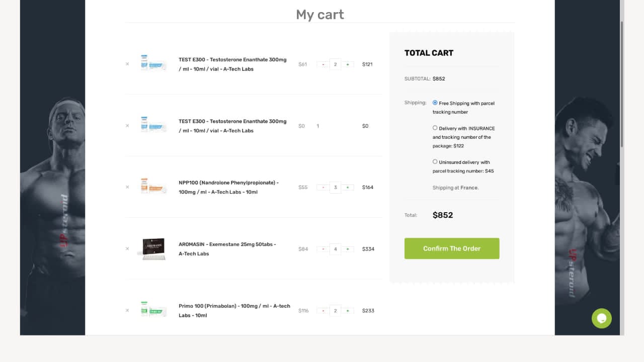The height and width of the screenshot is (362, 644).
Task: Select Free Shipping with parcel tracking option
Action: tap(435, 103)
